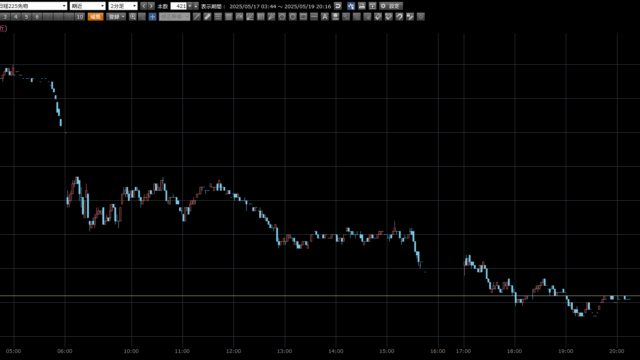
Task: Select the parallel horizontal lines tool
Action: 218,17
